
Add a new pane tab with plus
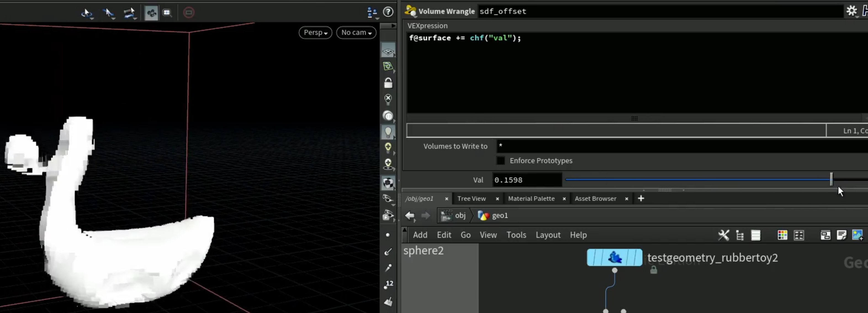pyautogui.click(x=641, y=199)
